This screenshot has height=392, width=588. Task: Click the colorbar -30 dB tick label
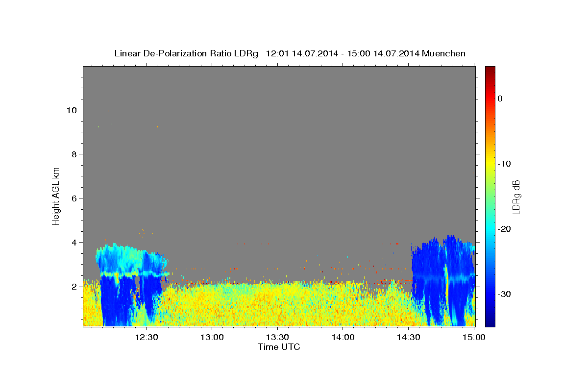click(x=505, y=294)
